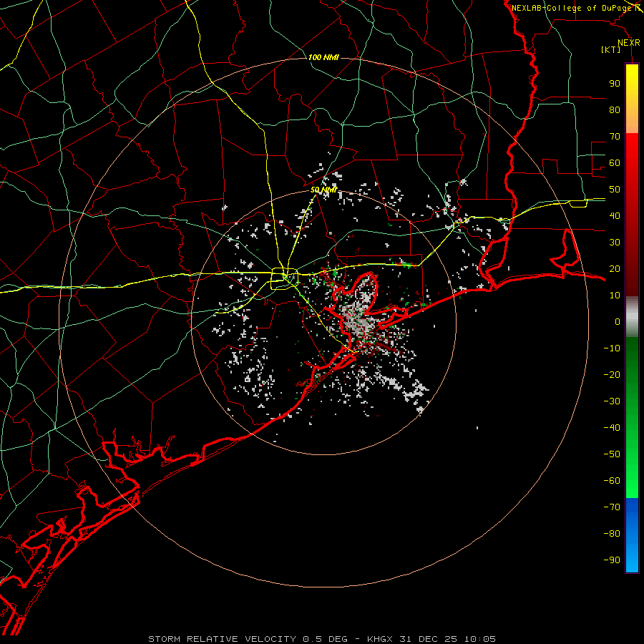This screenshot has height=644, width=644.
Task: Pick the gray near-zero segment of the color bar
Action: click(x=632, y=317)
